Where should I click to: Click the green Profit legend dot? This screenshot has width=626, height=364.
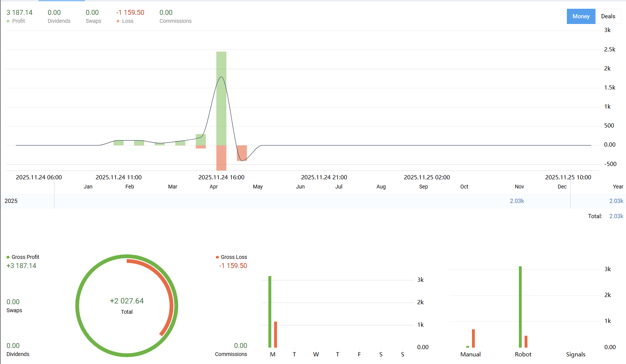(8, 21)
